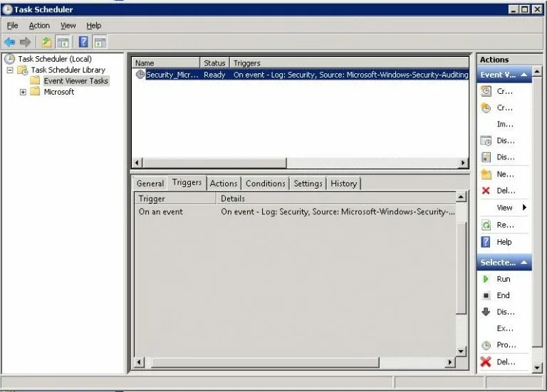
Task: Click the large red Delete X at the bottom of Actions
Action: click(486, 361)
